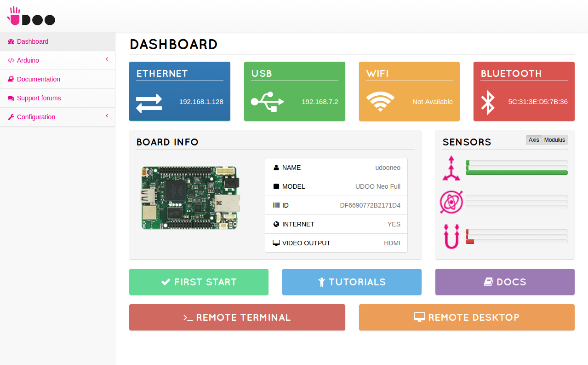Click USB IP address 192.168.7.2
This screenshot has height=365, width=588.
(x=320, y=102)
